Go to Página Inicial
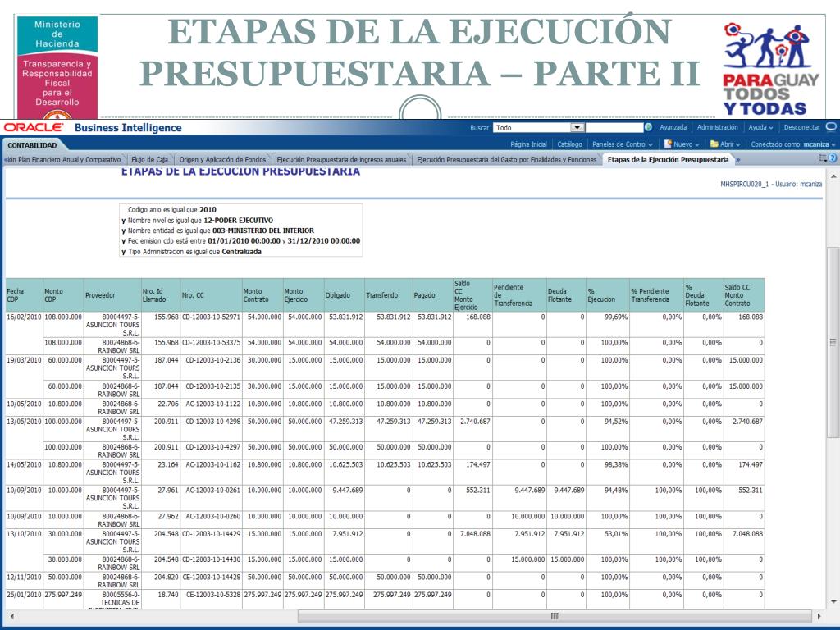Image resolution: width=840 pixels, height=630 pixels. (x=528, y=144)
